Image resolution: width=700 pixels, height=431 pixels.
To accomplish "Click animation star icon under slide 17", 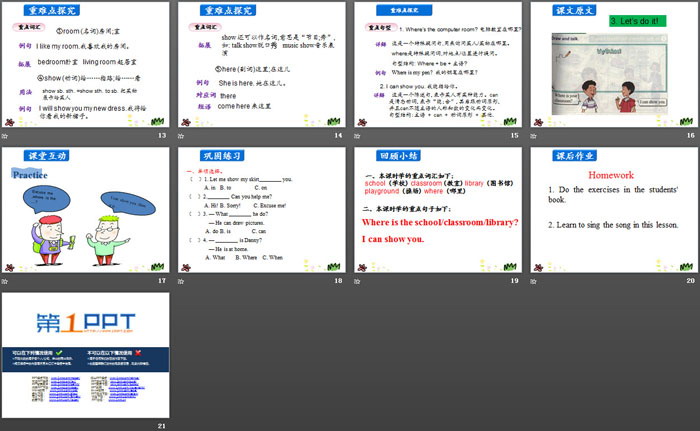I will tap(5, 281).
